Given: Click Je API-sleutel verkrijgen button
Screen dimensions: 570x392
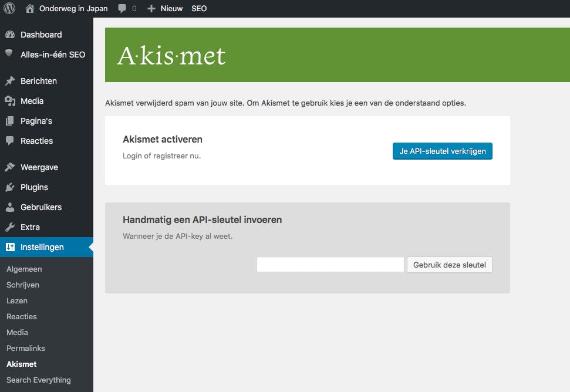Looking at the screenshot, I should 443,151.
